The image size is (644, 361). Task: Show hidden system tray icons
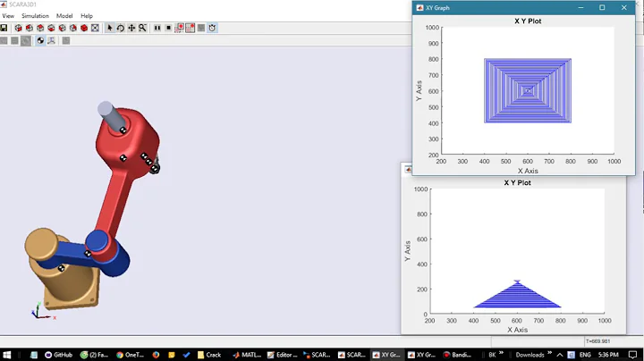coord(560,355)
